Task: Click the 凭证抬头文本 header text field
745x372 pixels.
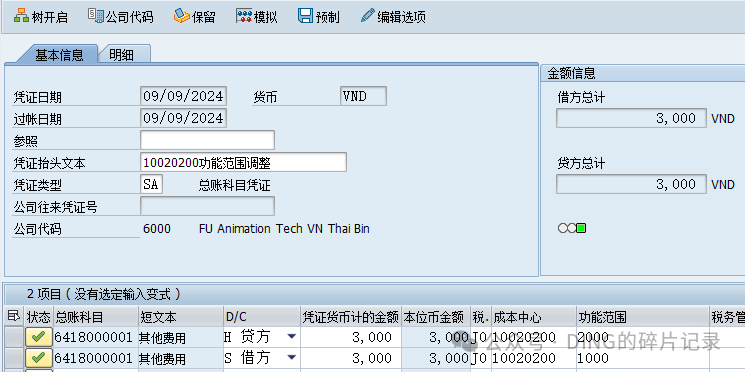Action: 243,162
